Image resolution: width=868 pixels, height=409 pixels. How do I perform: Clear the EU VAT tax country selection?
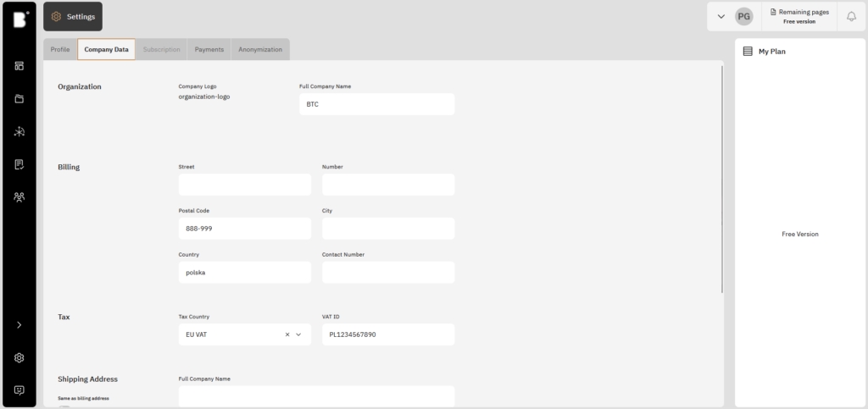pos(287,334)
